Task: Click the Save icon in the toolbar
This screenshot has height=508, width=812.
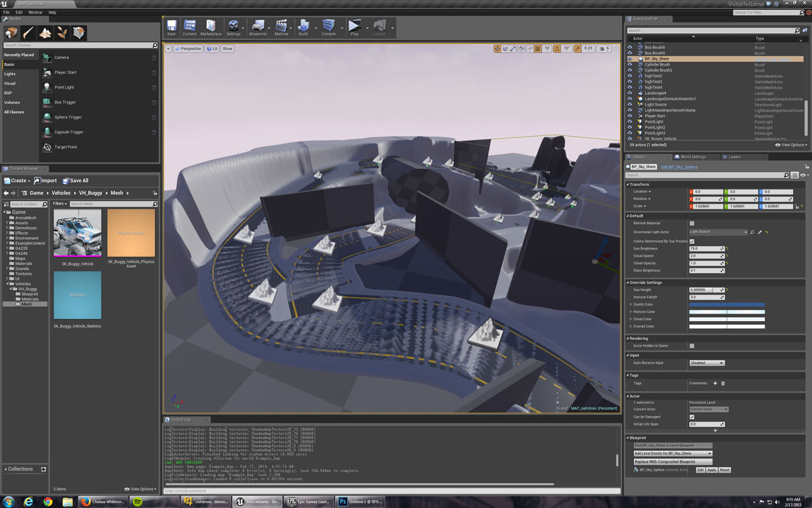Action: pyautogui.click(x=171, y=27)
